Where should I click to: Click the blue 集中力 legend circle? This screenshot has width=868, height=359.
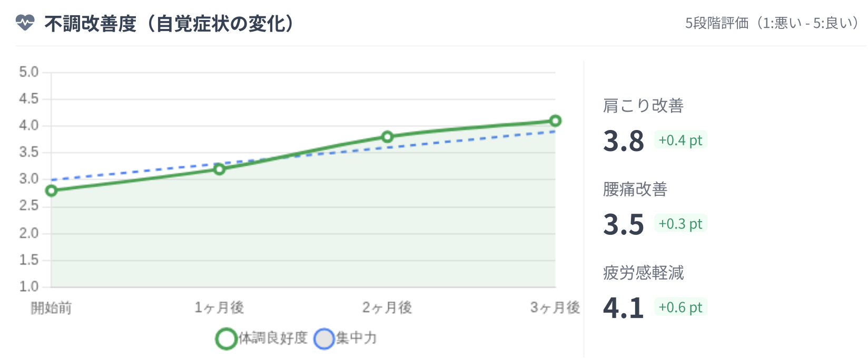click(324, 338)
